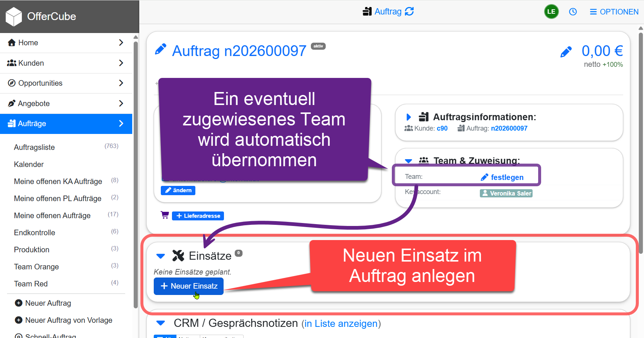The width and height of the screenshot is (644, 338).
Task: Click the Auftrag header title icon
Action: pos(367,12)
